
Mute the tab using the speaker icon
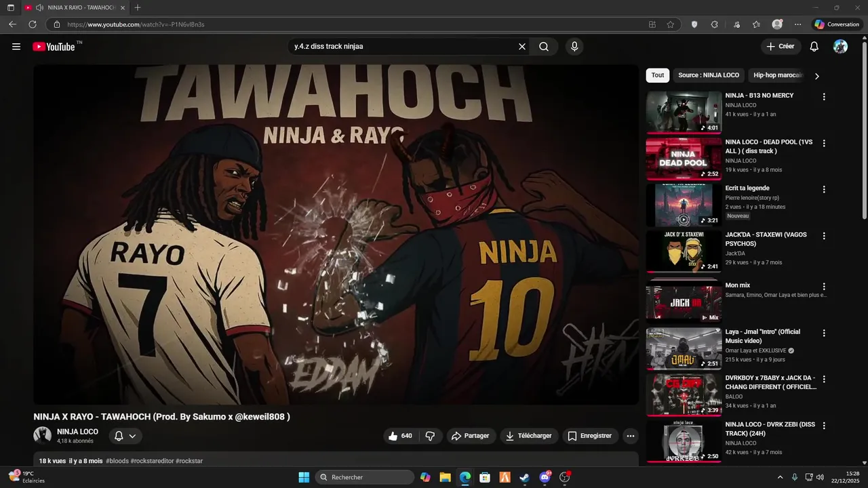coord(39,7)
